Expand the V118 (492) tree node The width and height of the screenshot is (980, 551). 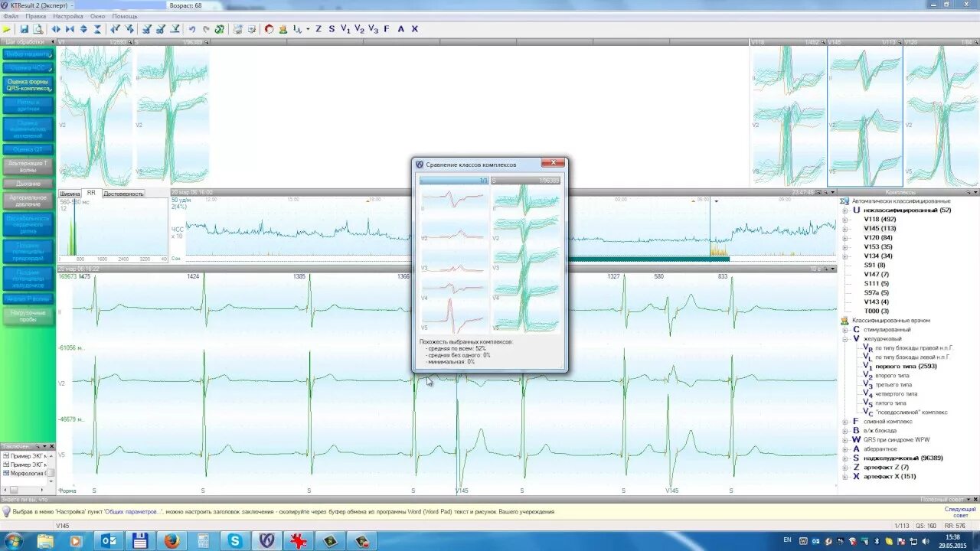tap(845, 220)
